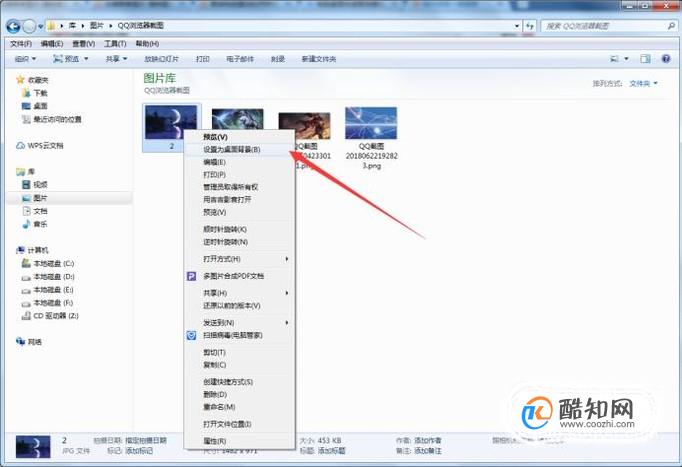Refresh the folder with the address bar refresh icon
This screenshot has height=467, width=682.
(529, 26)
